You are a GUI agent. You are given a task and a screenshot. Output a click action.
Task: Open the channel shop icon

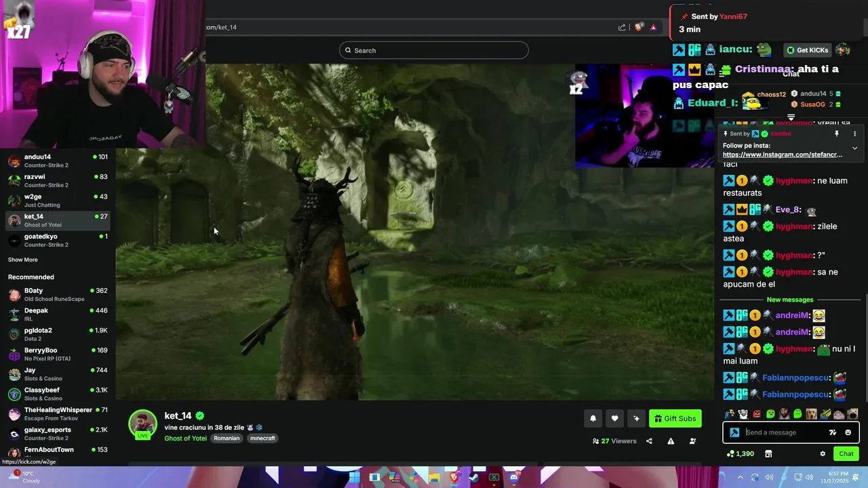768,454
